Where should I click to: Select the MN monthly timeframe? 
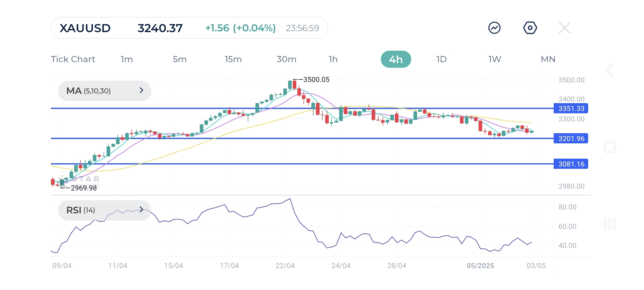[548, 59]
